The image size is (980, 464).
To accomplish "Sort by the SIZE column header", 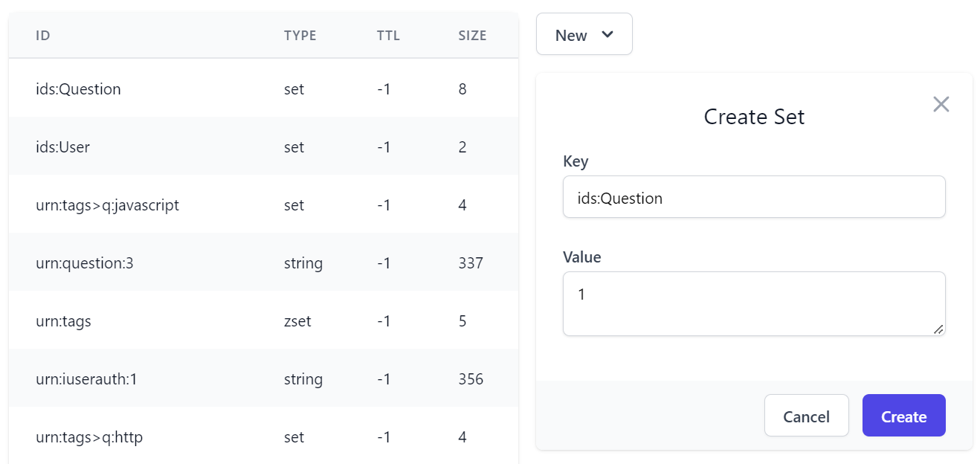I will pos(472,35).
